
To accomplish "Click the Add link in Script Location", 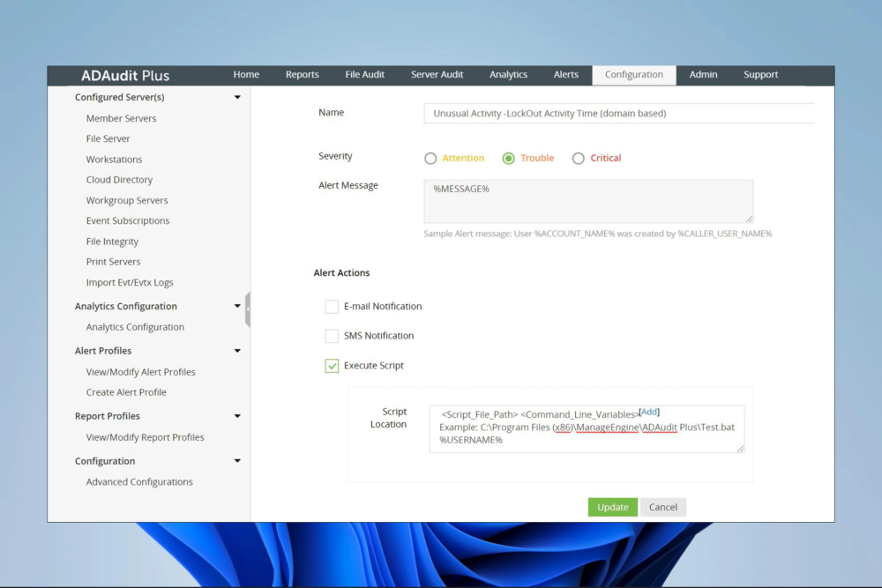I will pos(649,412).
